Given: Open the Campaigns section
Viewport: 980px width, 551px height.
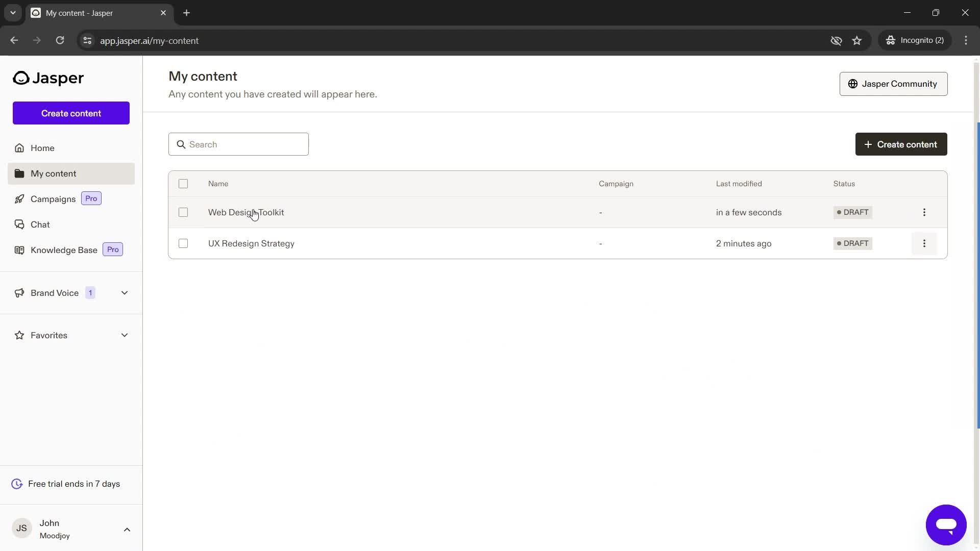Looking at the screenshot, I should click(53, 198).
